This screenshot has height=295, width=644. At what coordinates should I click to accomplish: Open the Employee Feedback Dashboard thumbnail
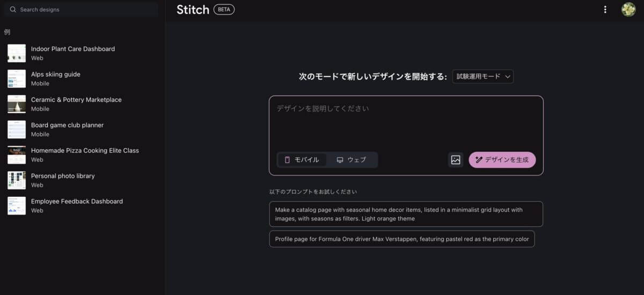17,205
